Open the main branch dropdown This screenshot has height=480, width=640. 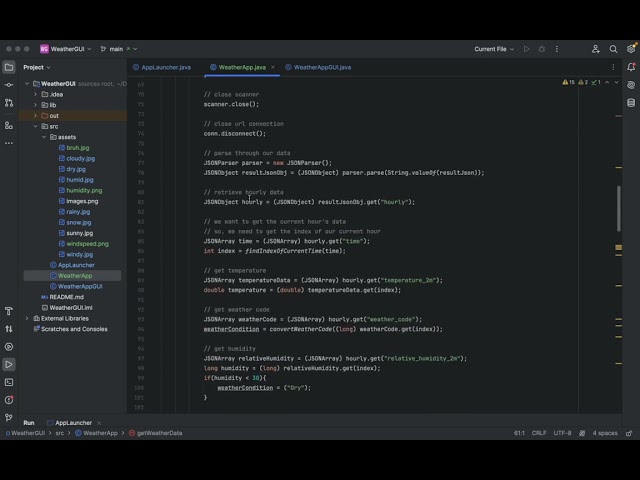click(x=119, y=49)
